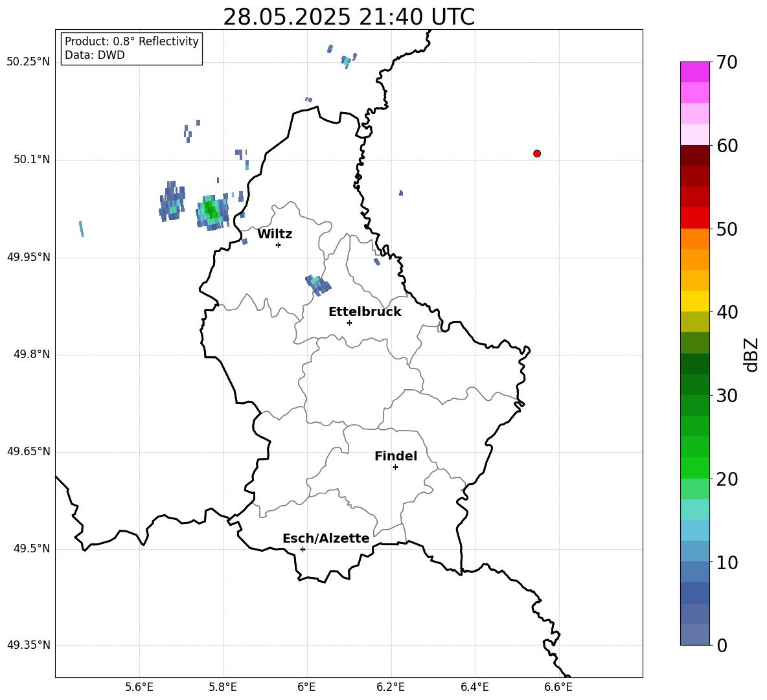This screenshot has width=767, height=700.
Task: Click the 49.8°N latitude label
Action: (x=32, y=354)
